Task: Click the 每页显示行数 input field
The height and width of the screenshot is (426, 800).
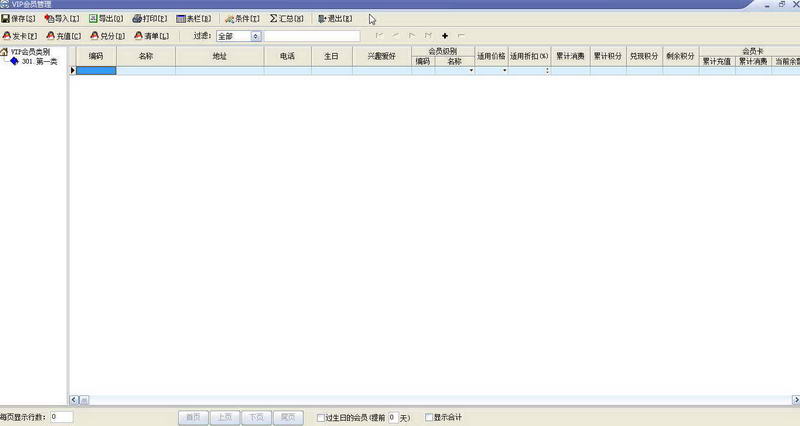Action: [x=60, y=417]
